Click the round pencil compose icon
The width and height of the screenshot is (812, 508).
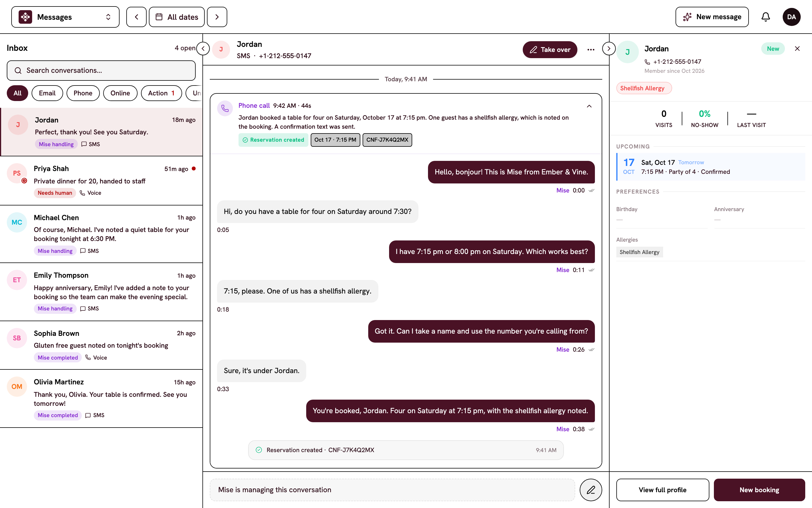click(x=591, y=490)
